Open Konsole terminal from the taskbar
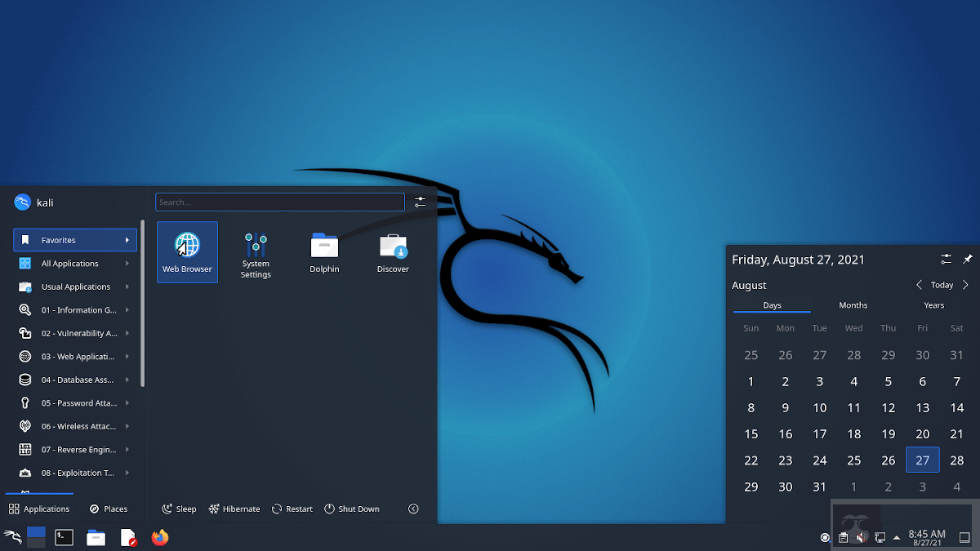 [x=64, y=537]
